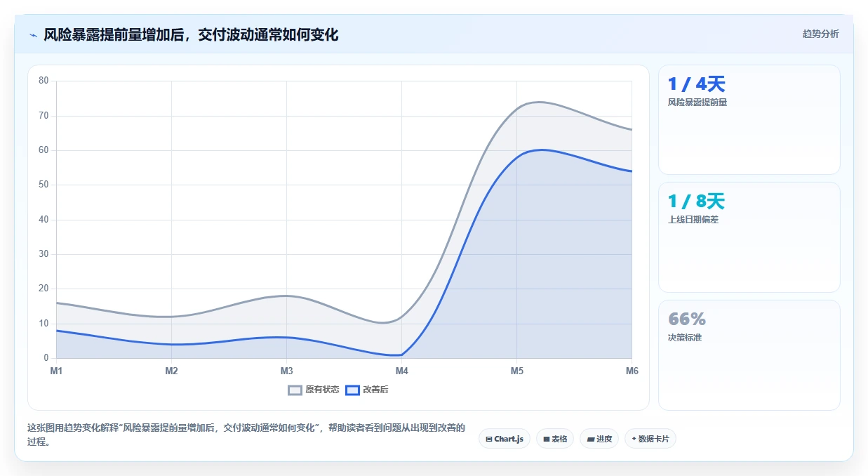The image size is (868, 476).
Task: Click the 30 y-axis tick label
Action: (x=44, y=254)
